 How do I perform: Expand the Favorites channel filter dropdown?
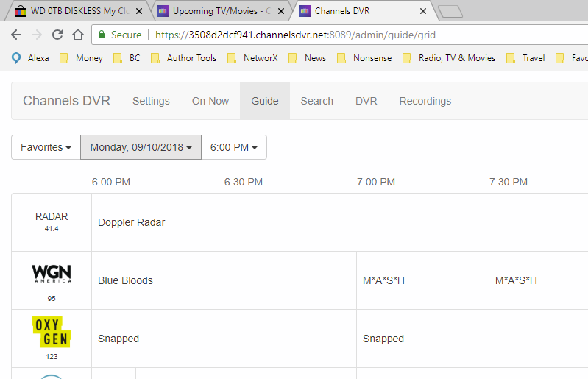46,147
